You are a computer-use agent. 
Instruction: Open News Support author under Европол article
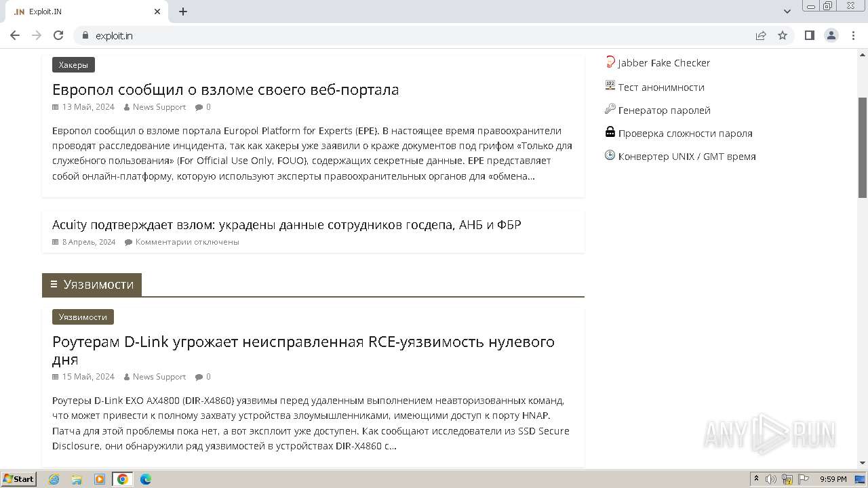coord(159,107)
